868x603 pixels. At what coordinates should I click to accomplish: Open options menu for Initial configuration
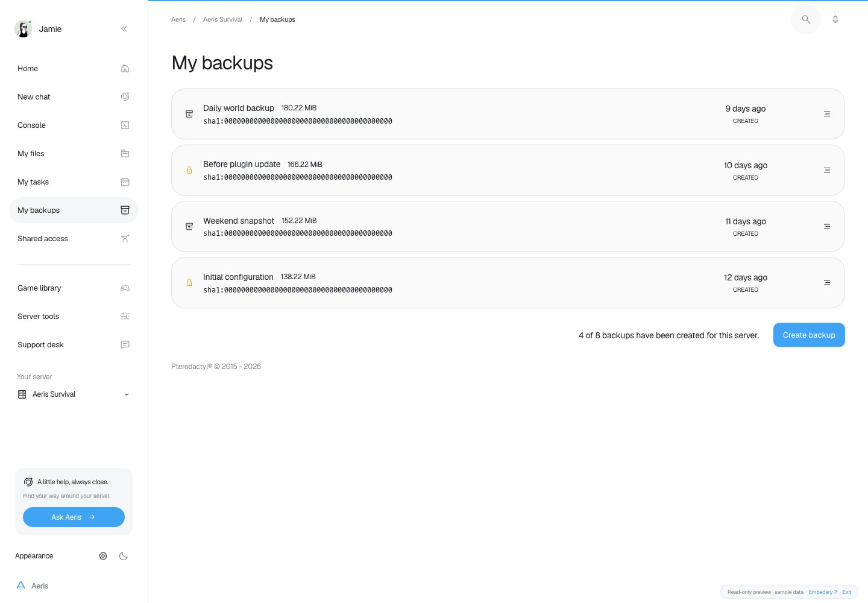tap(827, 283)
